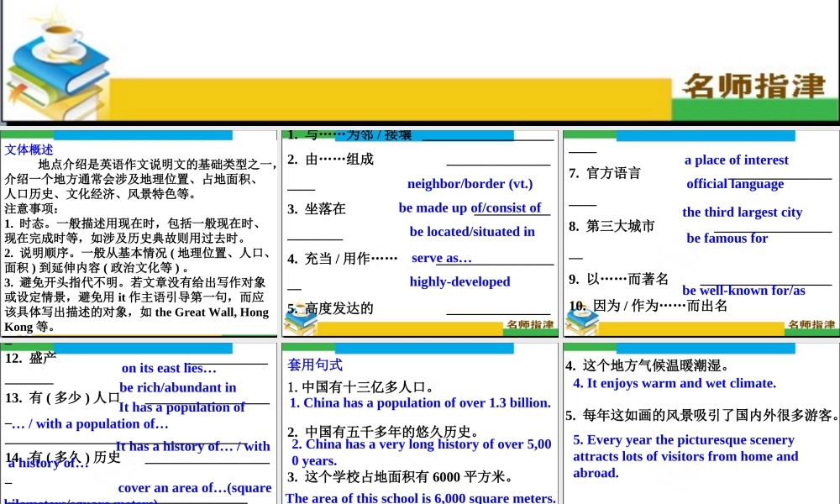Click the 名师指津 badge in the right panel
Image resolution: width=840 pixels, height=504 pixels.
(809, 324)
